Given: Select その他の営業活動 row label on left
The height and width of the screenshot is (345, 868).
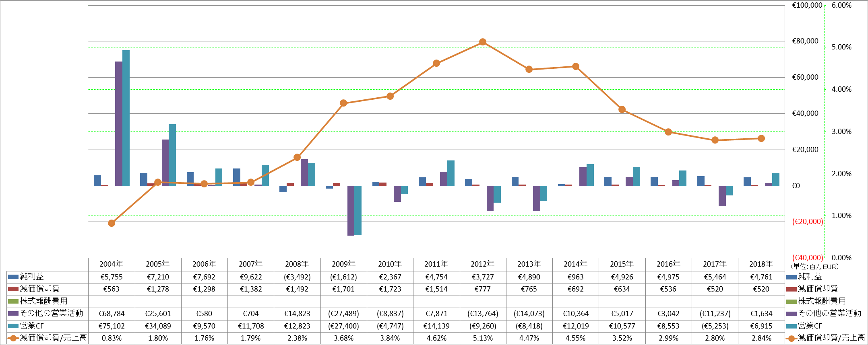Looking at the screenshot, I should [x=52, y=313].
